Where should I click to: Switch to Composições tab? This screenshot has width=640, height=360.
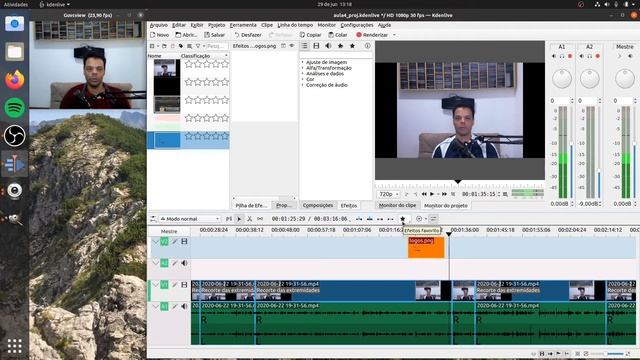[318, 205]
